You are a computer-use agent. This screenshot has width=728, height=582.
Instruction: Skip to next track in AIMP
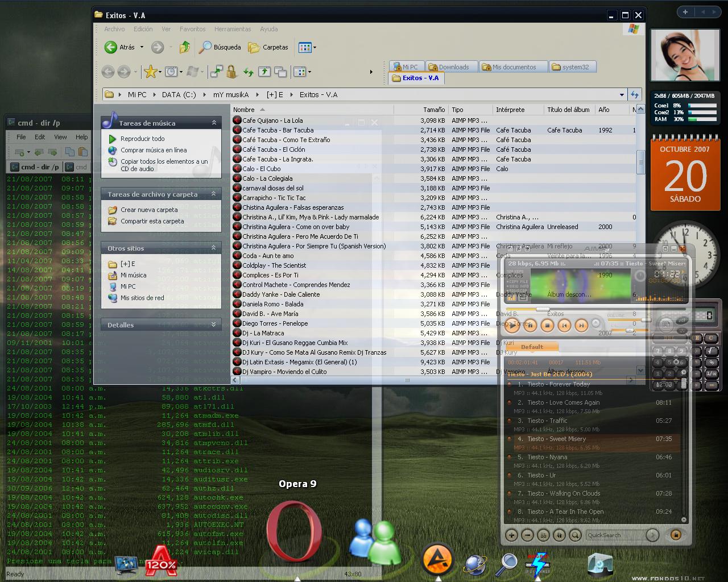(581, 325)
